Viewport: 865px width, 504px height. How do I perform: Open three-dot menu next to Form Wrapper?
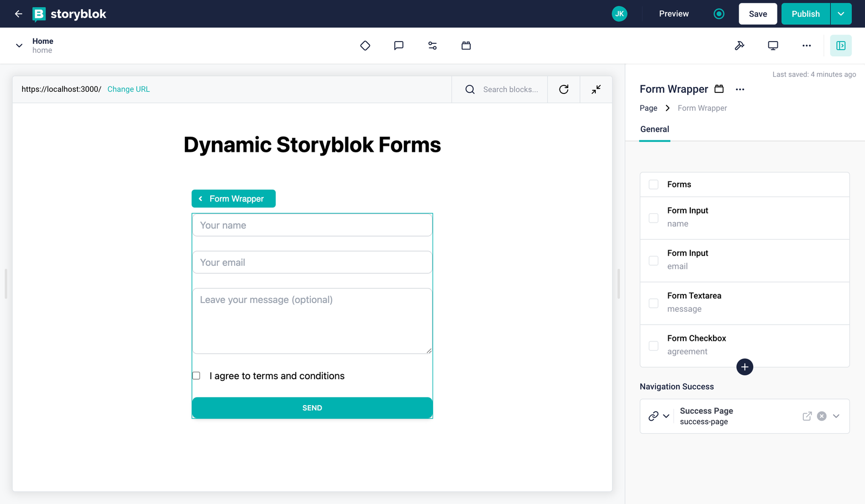click(740, 89)
